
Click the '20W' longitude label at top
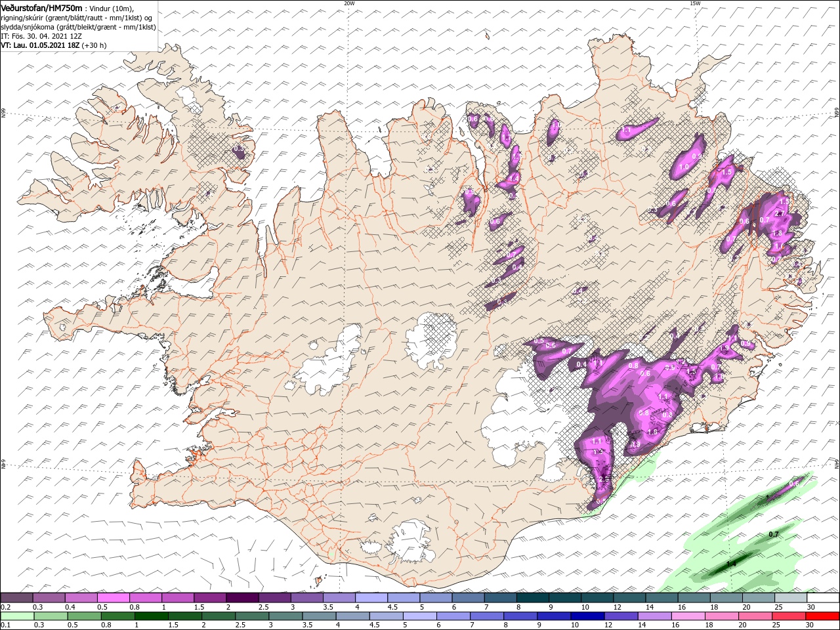coord(349,3)
